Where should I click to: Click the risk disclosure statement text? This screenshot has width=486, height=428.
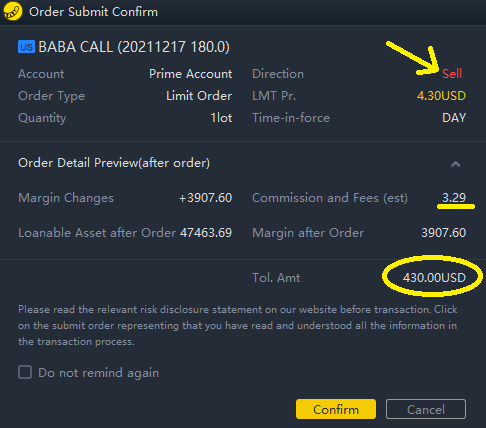(238, 325)
